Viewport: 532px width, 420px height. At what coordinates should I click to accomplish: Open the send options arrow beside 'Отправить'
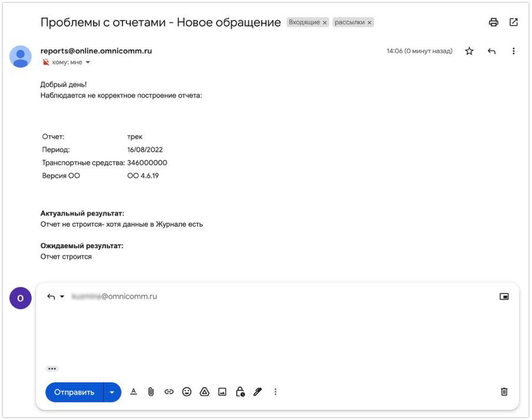tap(112, 392)
